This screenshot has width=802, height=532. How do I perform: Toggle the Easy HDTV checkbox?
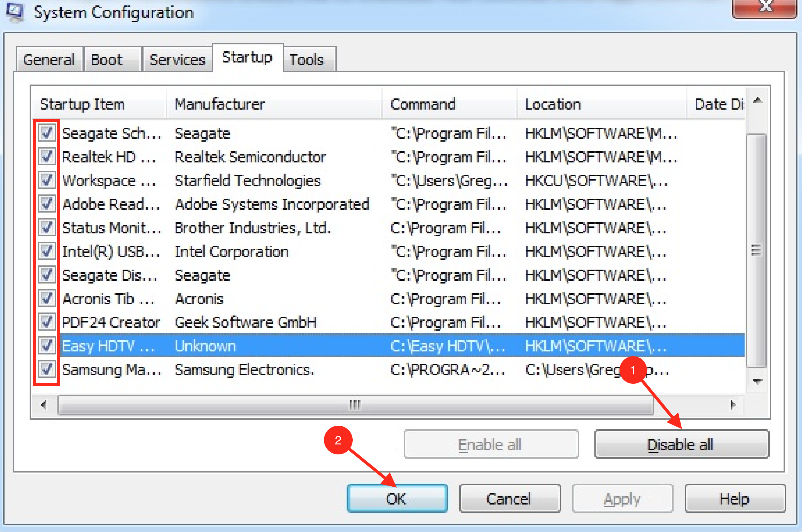point(47,345)
